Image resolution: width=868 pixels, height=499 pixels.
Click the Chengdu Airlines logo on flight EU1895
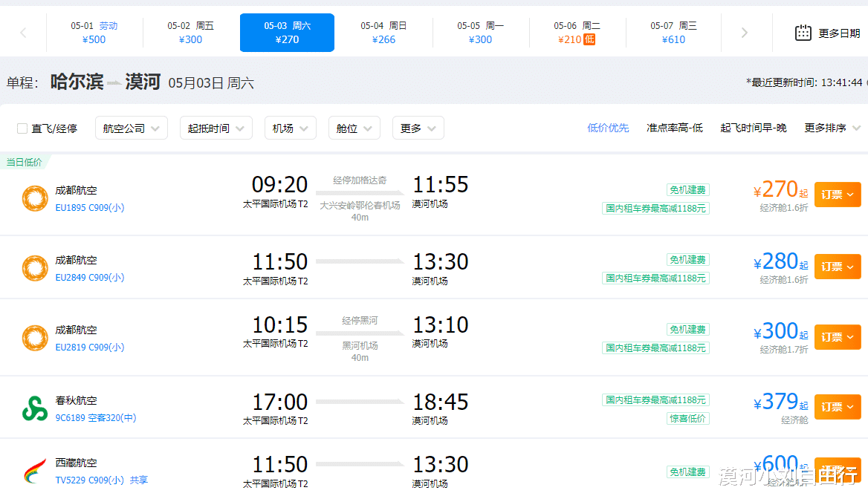pyautogui.click(x=35, y=198)
